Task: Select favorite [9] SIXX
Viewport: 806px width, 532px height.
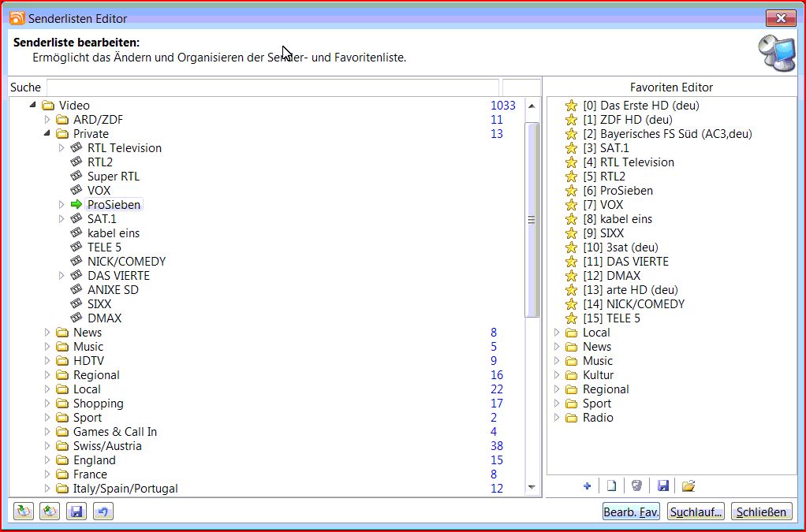Action: click(603, 233)
